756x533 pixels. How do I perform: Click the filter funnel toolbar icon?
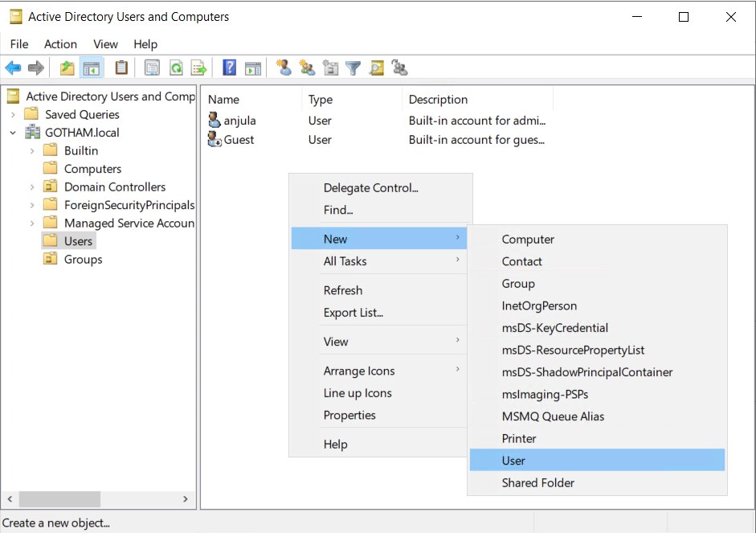pyautogui.click(x=353, y=68)
